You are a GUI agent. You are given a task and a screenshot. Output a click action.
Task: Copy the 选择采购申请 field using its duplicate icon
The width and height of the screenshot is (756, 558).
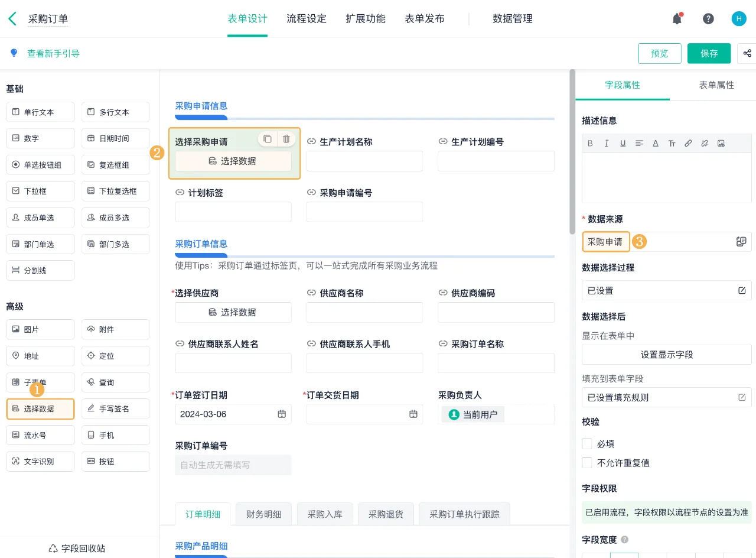click(x=268, y=138)
